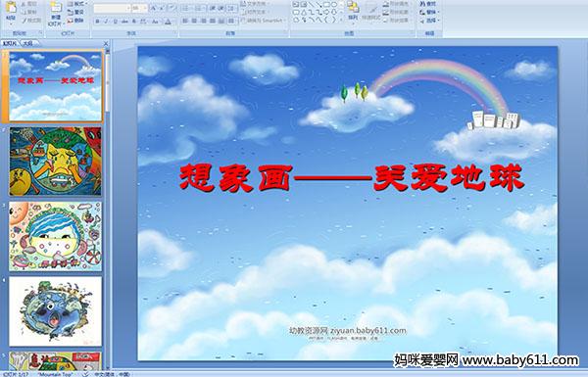Select slide 2 thumbnail with crying earth
Image resolution: width=588 pixels, height=377 pixels.
[55, 162]
